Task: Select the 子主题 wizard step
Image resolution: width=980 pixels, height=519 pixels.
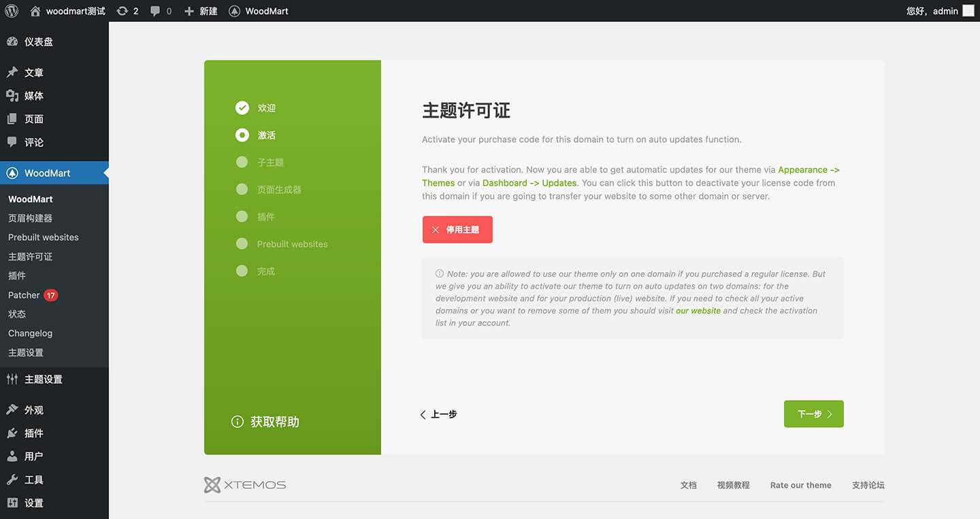Action: pyautogui.click(x=260, y=163)
